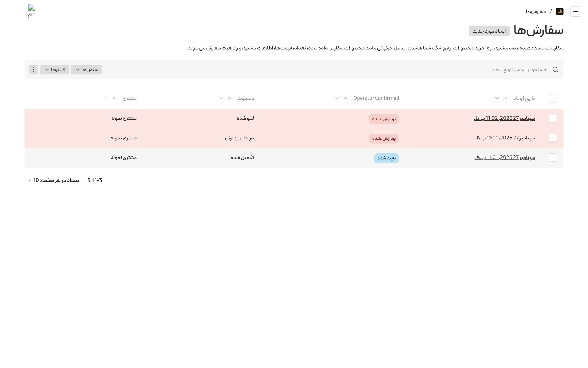Click the search magnifier icon
The height and width of the screenshot is (368, 588).
(x=555, y=70)
